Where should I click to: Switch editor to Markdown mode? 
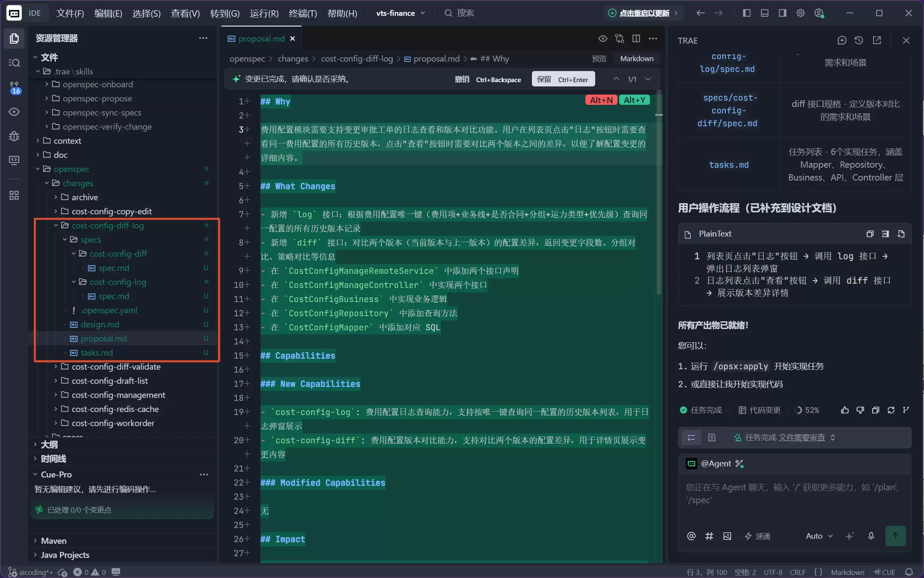click(x=637, y=59)
